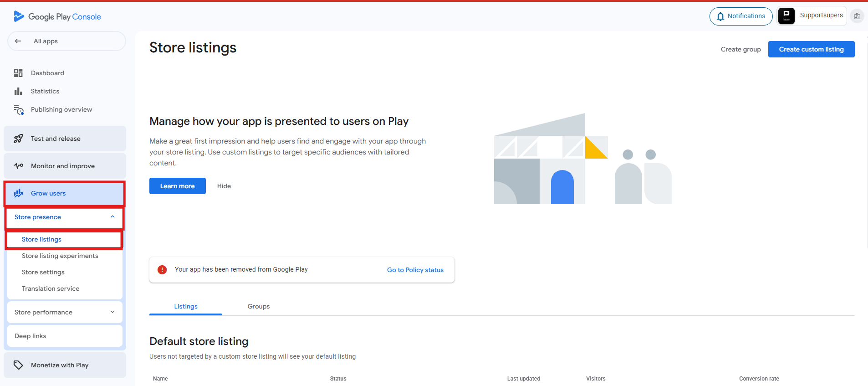Screen dimensions: 868x386
Task: Click the Monitor and improve pulse icon
Action: pos(18,166)
